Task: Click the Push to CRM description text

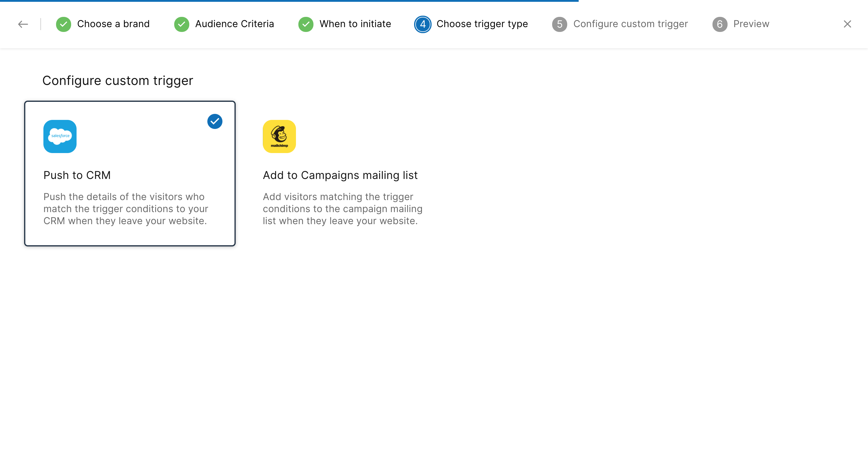Action: [x=125, y=209]
